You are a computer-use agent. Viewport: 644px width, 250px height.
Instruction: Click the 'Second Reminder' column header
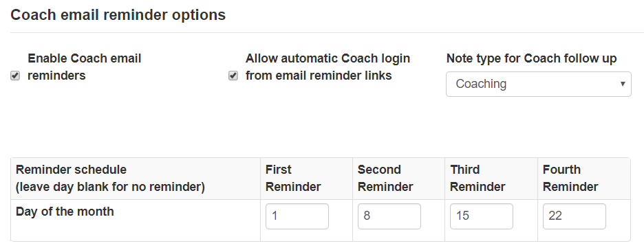coord(398,179)
